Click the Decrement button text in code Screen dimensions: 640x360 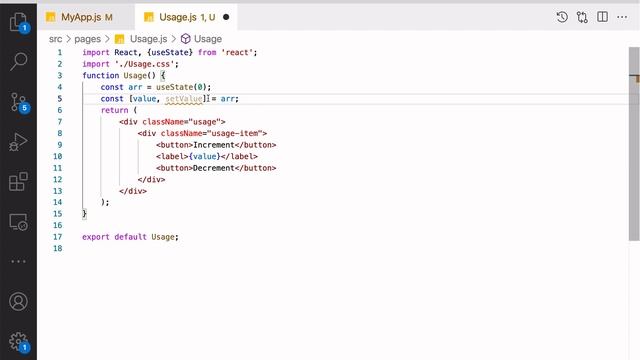pyautogui.click(x=214, y=168)
